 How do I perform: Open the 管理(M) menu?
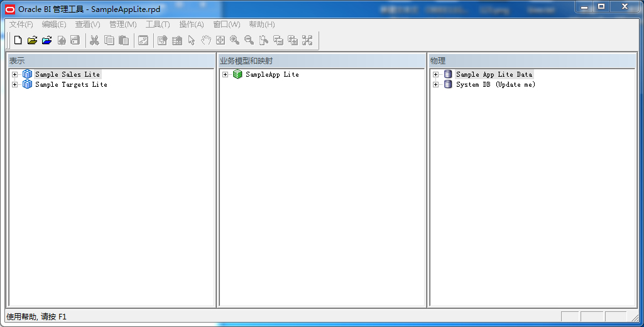[x=123, y=25]
